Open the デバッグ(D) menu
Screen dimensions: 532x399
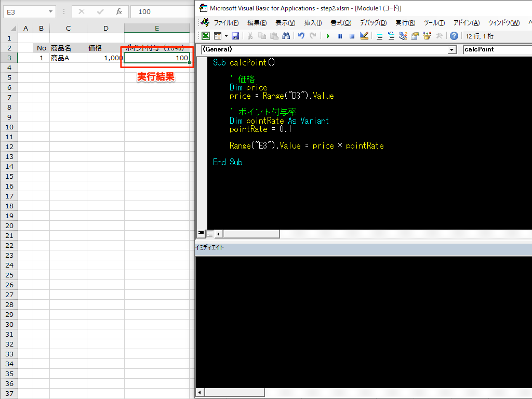[x=373, y=22]
